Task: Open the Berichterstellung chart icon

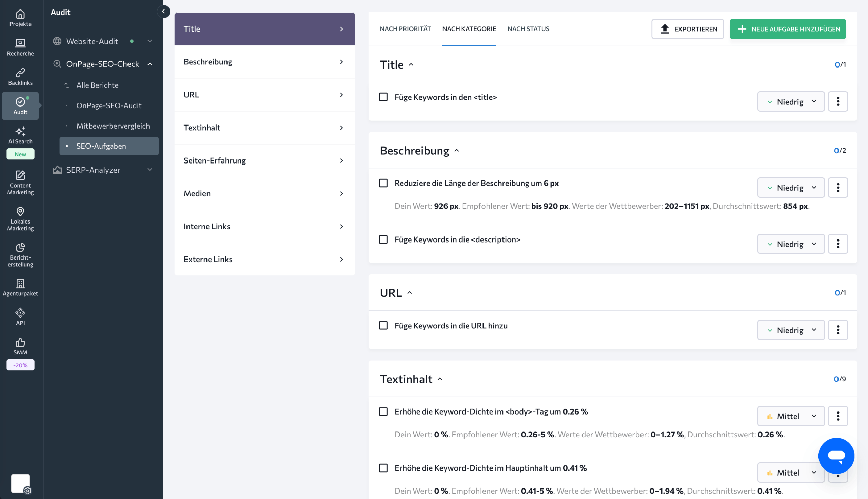Action: pos(20,247)
